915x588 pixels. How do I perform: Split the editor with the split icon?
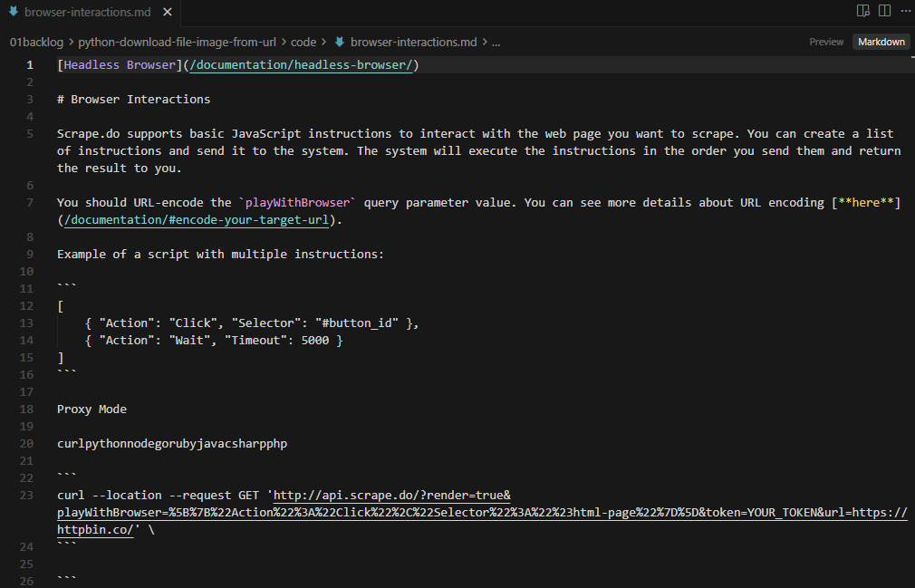883,9
